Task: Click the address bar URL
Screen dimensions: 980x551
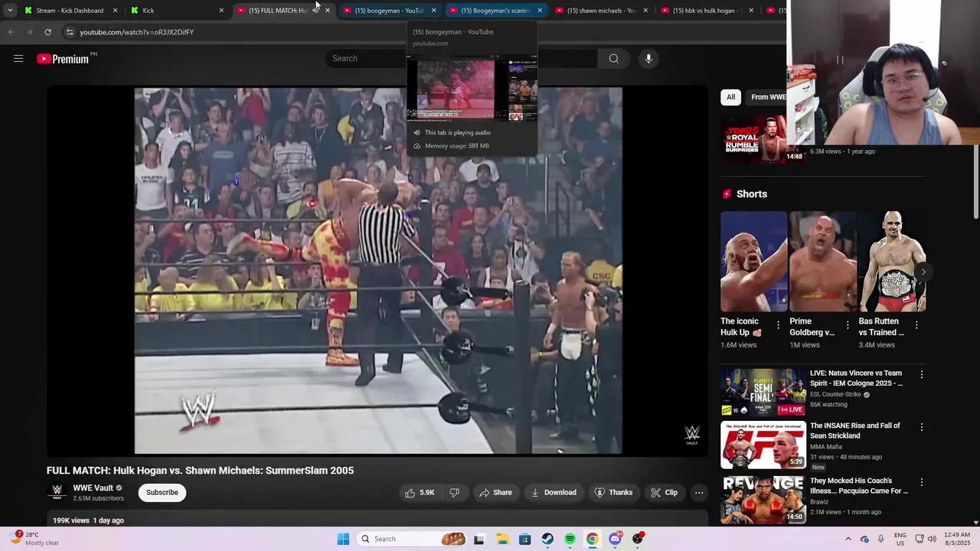Action: pos(137,32)
